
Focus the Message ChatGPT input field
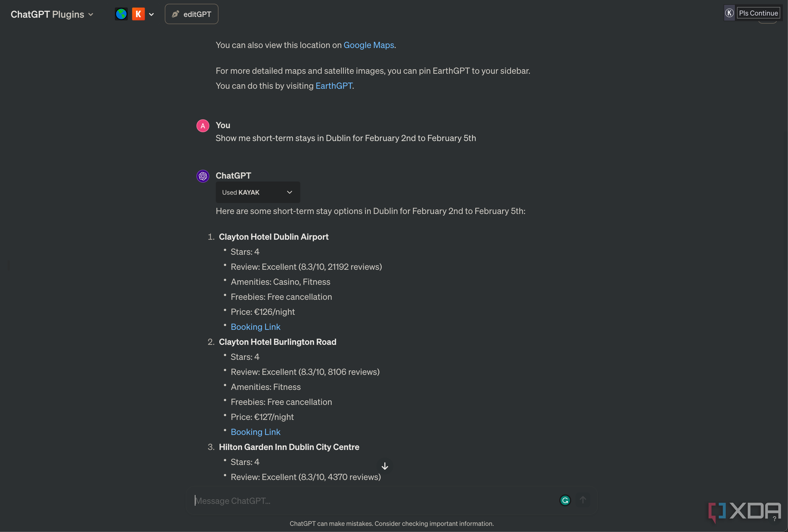click(373, 500)
